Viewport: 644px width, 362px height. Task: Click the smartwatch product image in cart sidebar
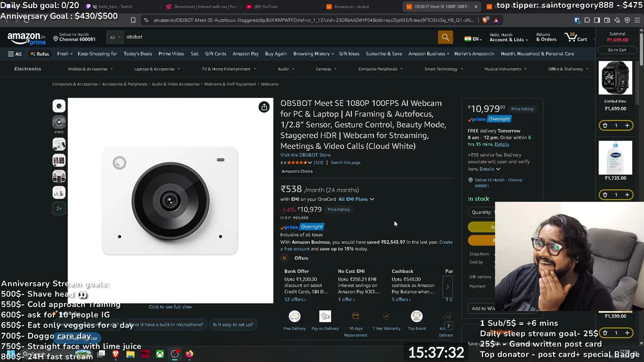tap(615, 78)
